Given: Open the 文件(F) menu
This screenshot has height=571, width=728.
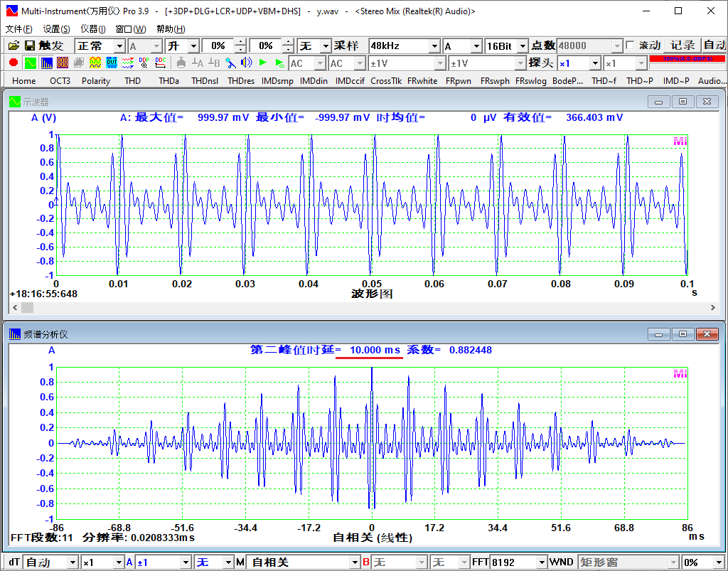Looking at the screenshot, I should tap(18, 28).
